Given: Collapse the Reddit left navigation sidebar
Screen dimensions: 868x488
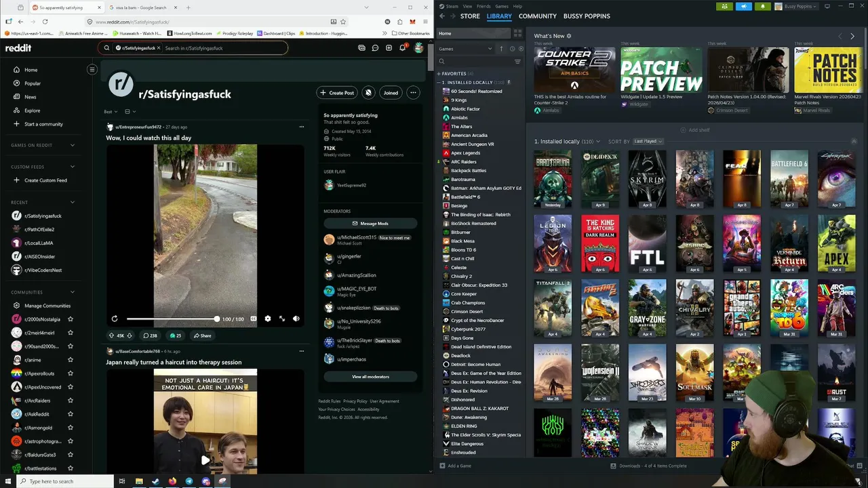Looking at the screenshot, I should [92, 69].
